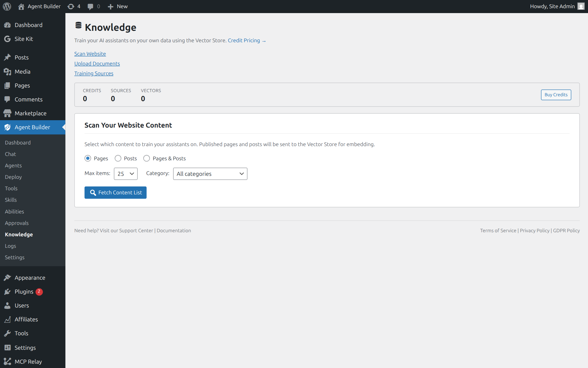Click the Buy Credits button

point(556,95)
